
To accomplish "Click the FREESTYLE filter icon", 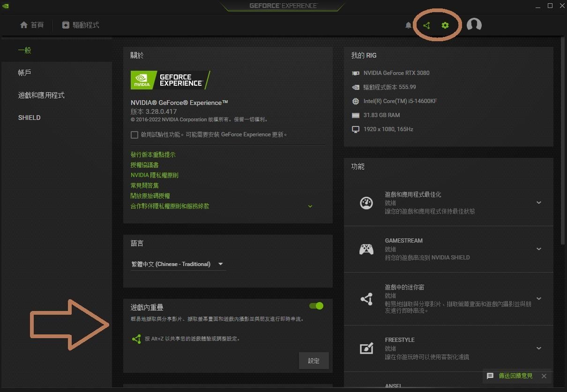I will [366, 348].
